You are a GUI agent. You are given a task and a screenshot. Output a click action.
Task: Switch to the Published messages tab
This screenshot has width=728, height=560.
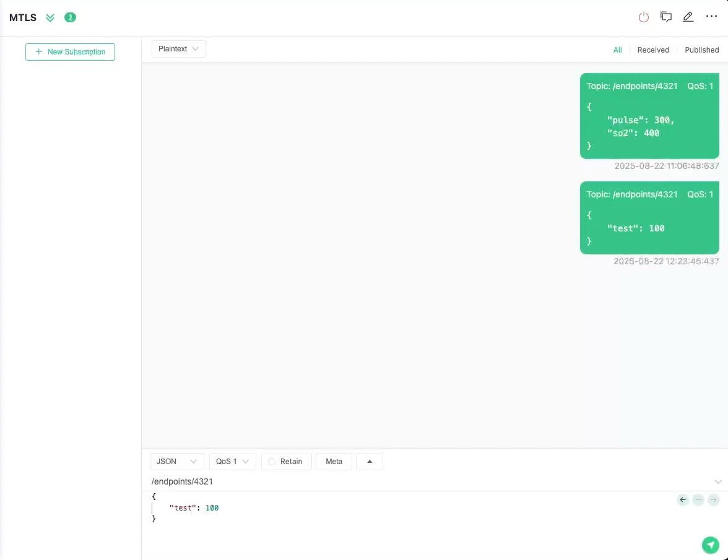701,50
